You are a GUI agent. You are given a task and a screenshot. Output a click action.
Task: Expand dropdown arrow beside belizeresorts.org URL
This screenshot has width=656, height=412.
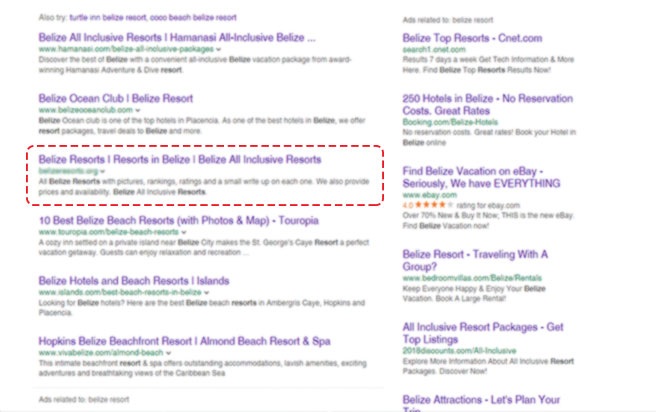[102, 171]
